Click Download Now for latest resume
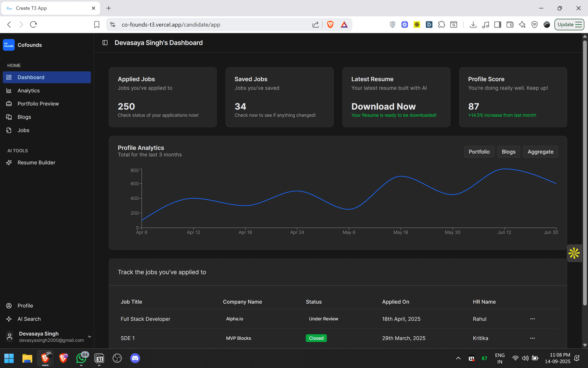 pyautogui.click(x=383, y=107)
